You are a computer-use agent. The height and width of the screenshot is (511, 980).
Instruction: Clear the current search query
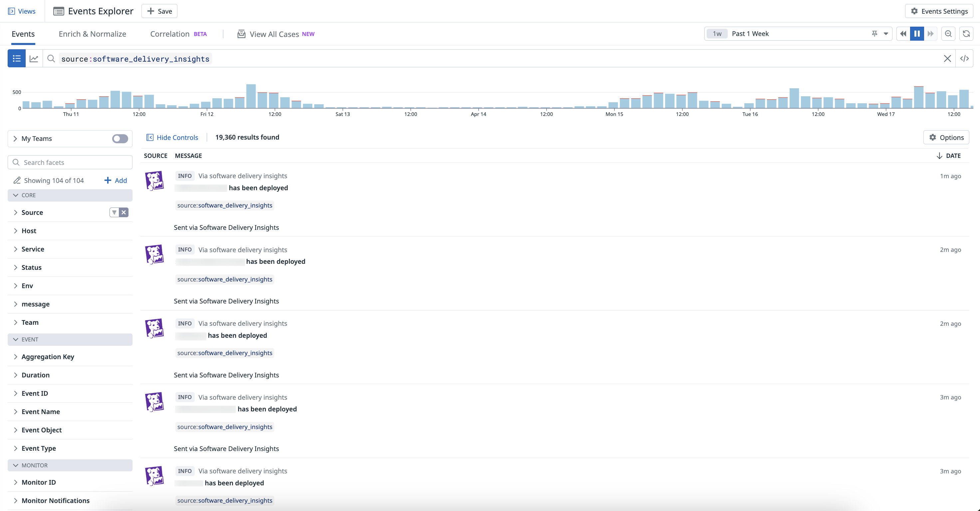(947, 58)
